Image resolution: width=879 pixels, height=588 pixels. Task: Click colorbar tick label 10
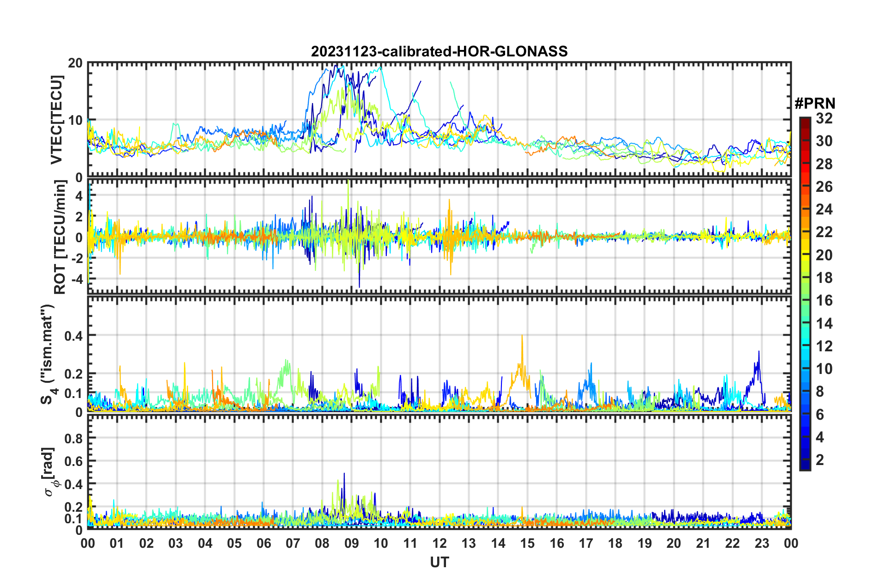(x=824, y=368)
